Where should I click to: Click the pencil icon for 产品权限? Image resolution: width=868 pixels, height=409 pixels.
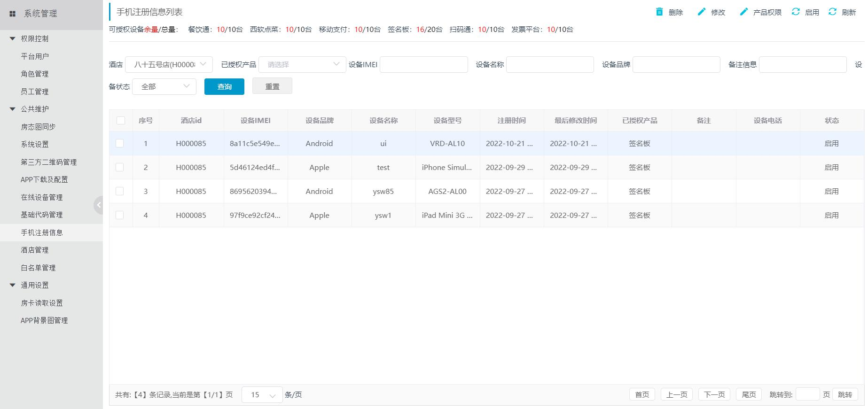[743, 12]
